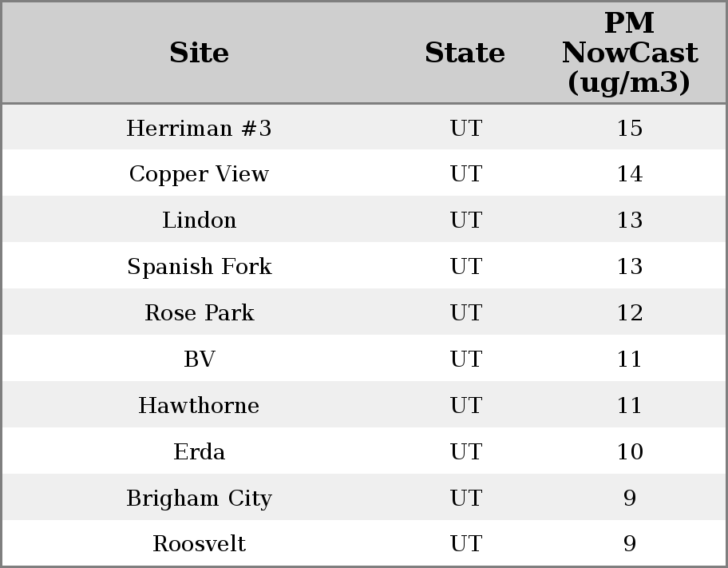Click the Lindon site name
Image resolution: width=728 pixels, height=568 pixels.
(199, 220)
